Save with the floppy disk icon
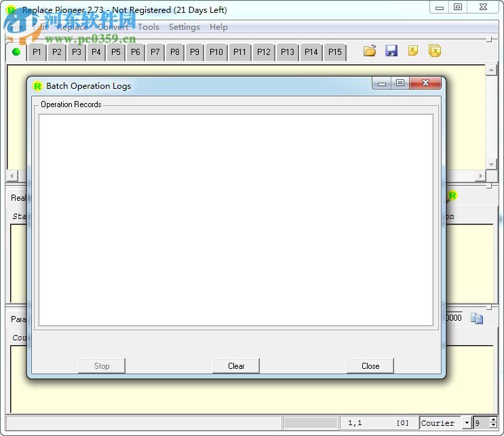The image size is (504, 436). pyautogui.click(x=391, y=51)
